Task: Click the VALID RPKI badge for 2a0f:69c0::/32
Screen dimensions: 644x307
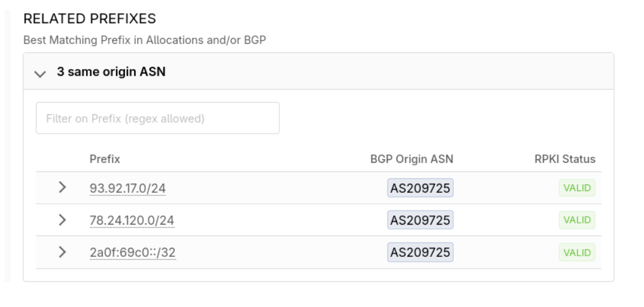Action: pyautogui.click(x=577, y=253)
